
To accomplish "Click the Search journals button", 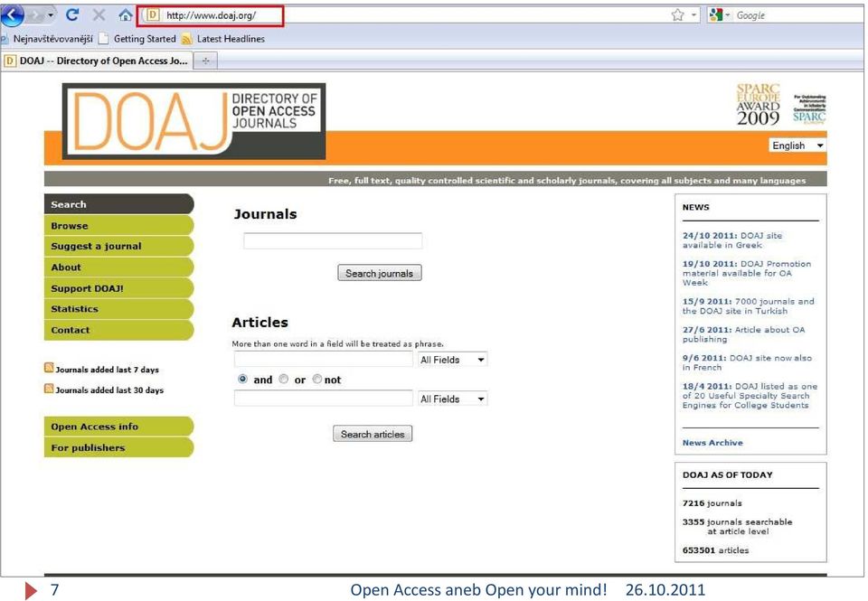I will click(380, 273).
